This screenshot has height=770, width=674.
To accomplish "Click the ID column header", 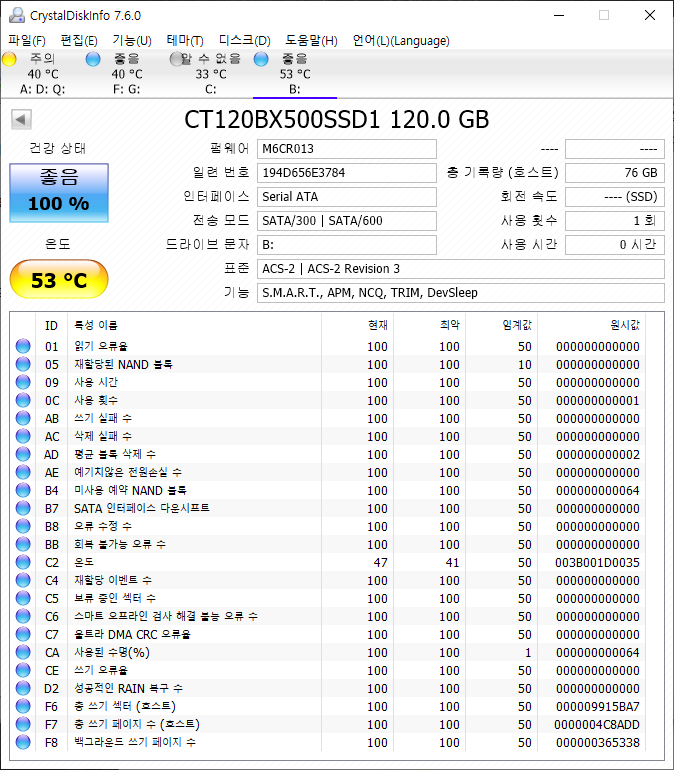I will pyautogui.click(x=52, y=325).
